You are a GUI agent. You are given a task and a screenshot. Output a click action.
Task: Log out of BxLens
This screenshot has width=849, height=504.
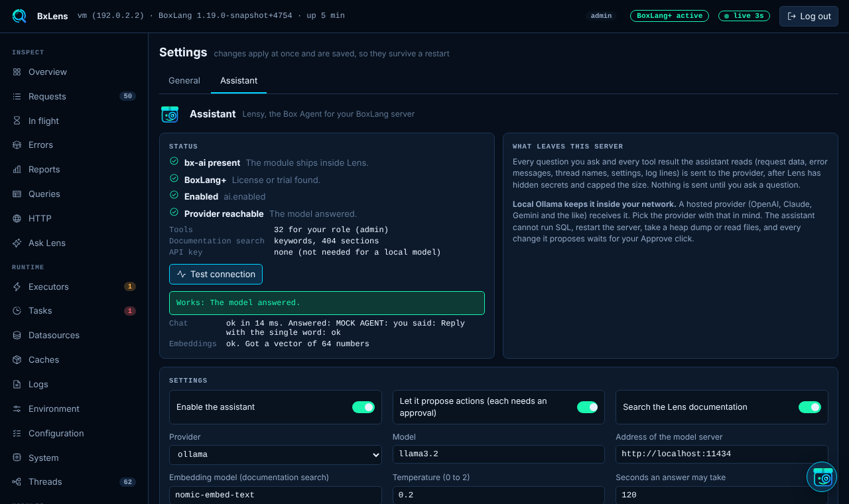pos(809,16)
